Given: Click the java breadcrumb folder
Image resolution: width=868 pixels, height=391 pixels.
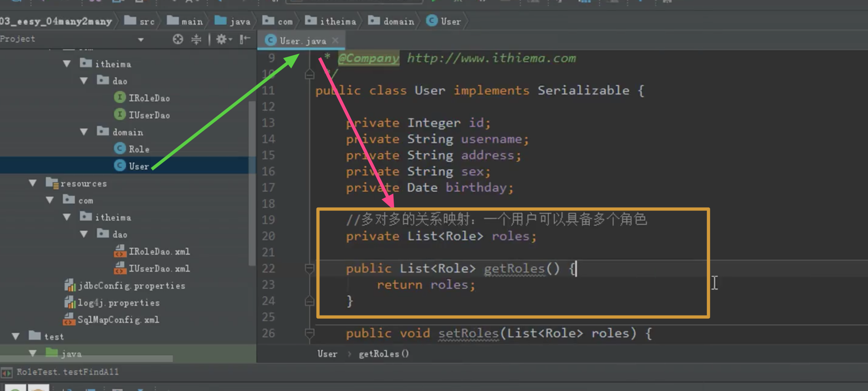Looking at the screenshot, I should point(233,21).
